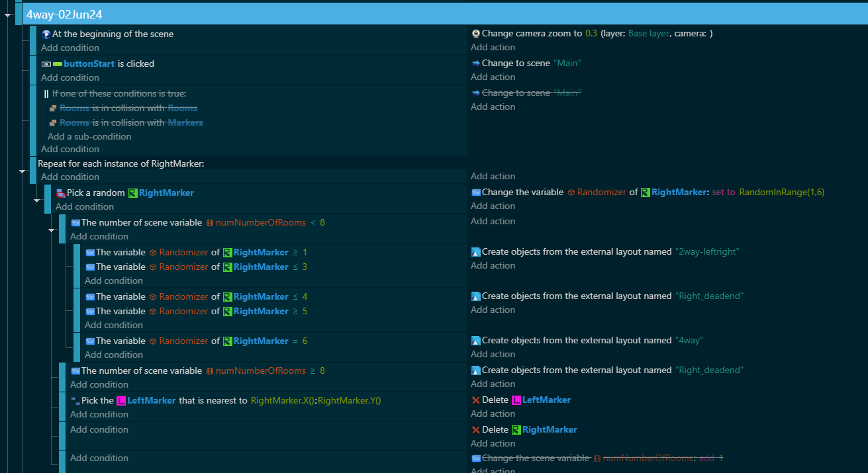868x473 pixels.
Task: Click the mouse icon beside buttonStart condition
Action: [45, 64]
